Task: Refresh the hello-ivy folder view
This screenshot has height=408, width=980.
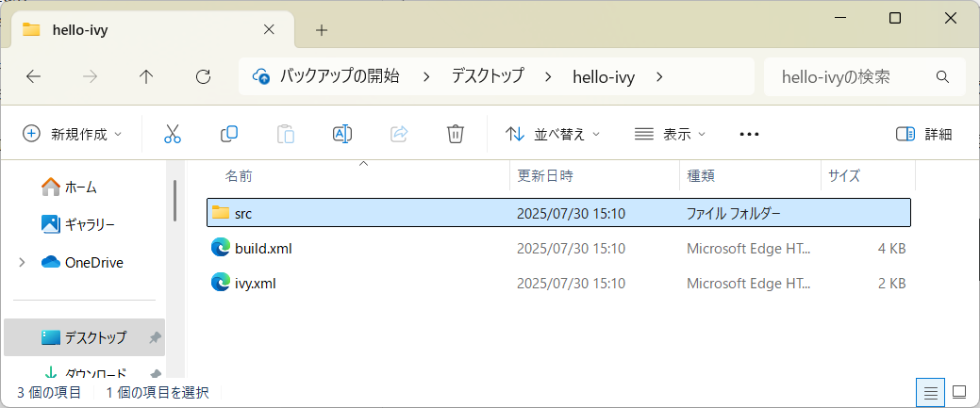Action: (203, 77)
